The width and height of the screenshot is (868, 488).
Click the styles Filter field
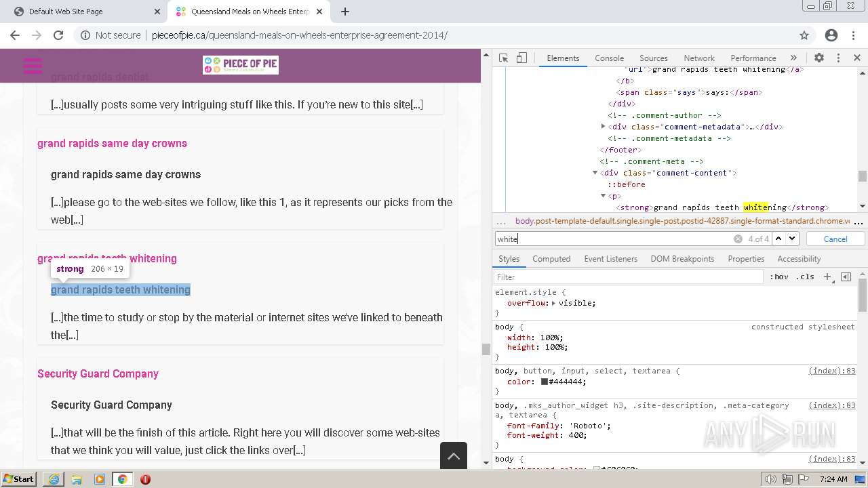coord(629,277)
